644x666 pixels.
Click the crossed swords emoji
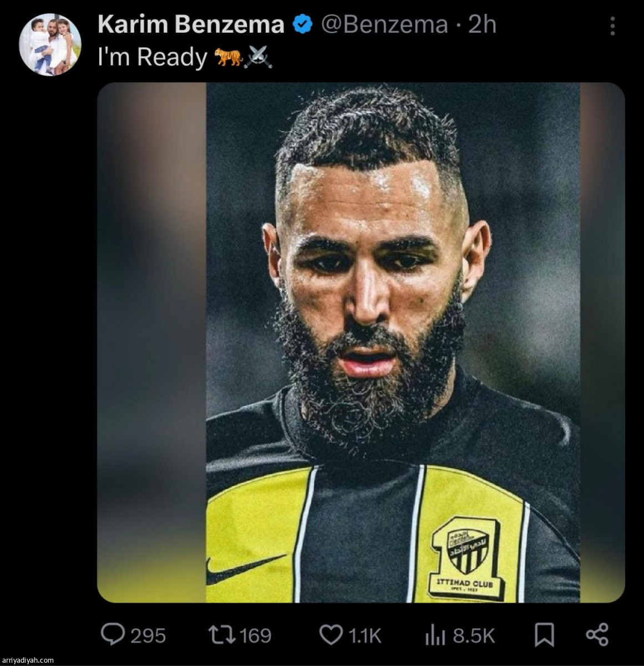[x=258, y=57]
